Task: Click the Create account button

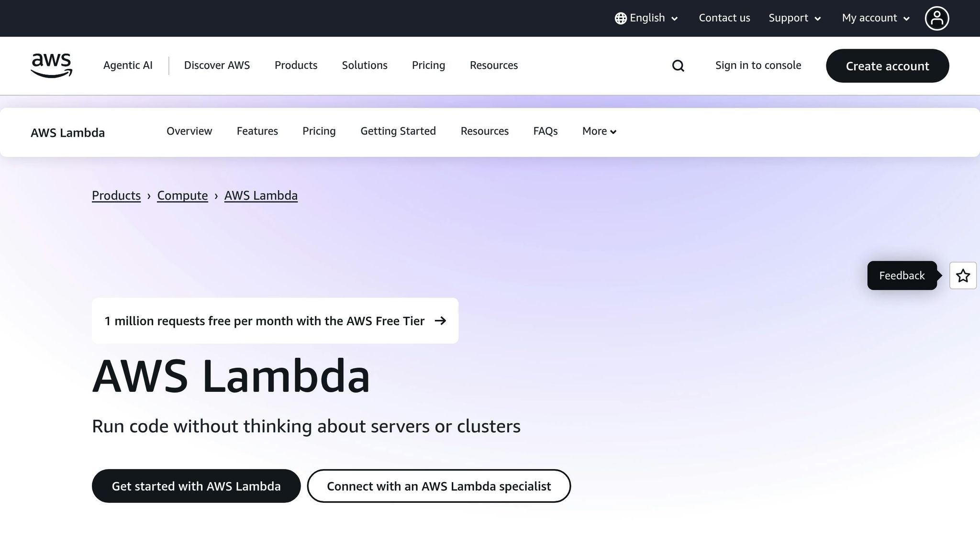Action: click(887, 66)
